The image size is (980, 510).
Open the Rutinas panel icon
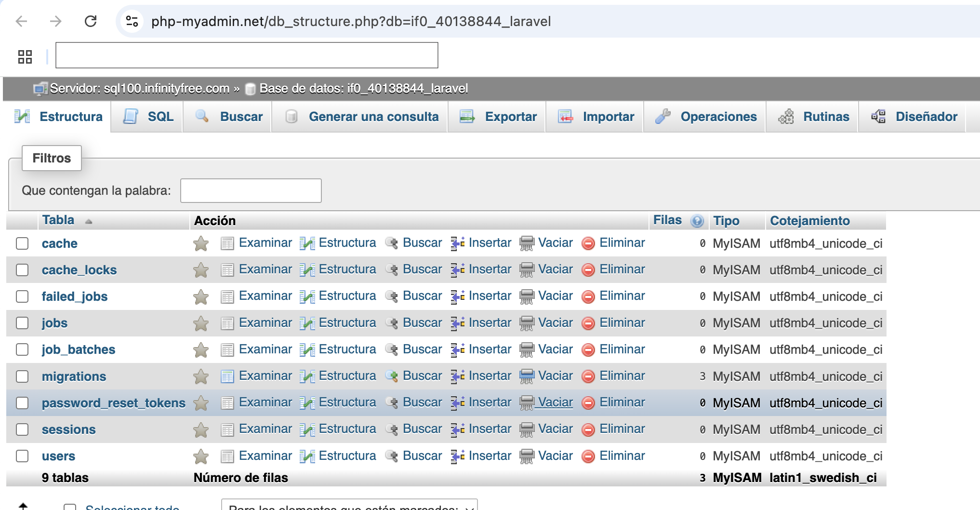pyautogui.click(x=787, y=117)
